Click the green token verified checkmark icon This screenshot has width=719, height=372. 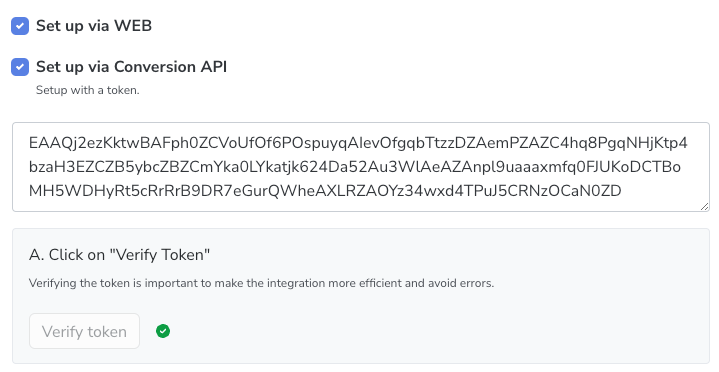163,331
